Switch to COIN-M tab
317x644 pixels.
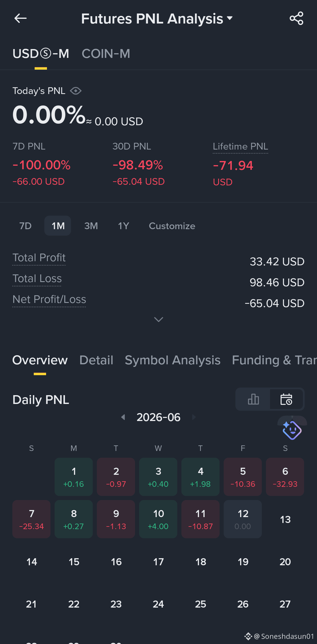pos(106,54)
